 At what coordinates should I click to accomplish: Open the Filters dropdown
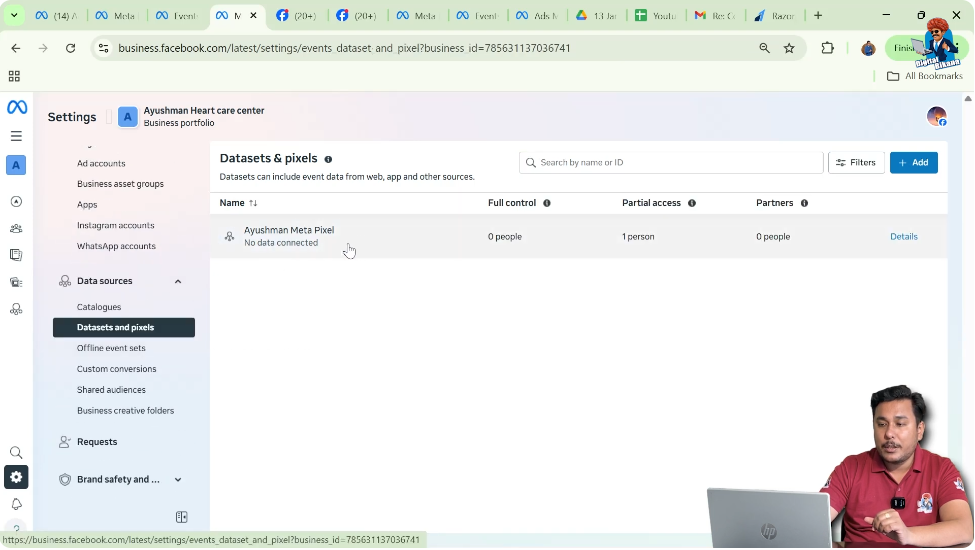856,162
